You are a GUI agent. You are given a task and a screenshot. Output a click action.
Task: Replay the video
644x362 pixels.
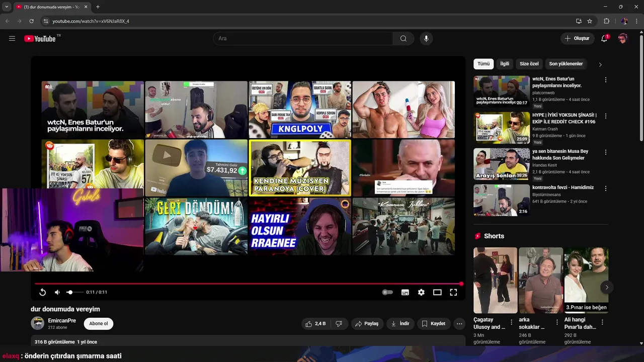click(x=43, y=292)
